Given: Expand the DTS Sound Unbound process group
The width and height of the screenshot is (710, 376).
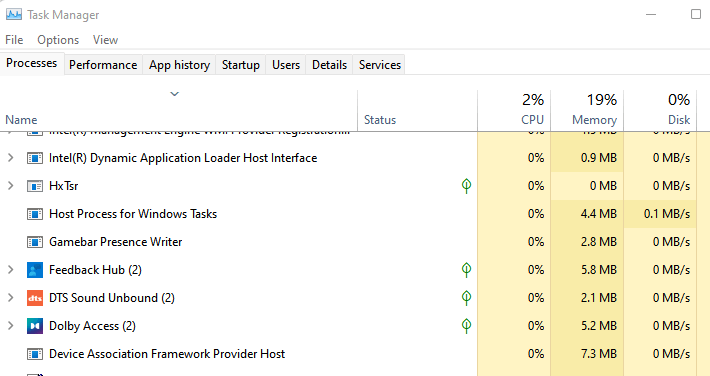Looking at the screenshot, I should click(10, 298).
